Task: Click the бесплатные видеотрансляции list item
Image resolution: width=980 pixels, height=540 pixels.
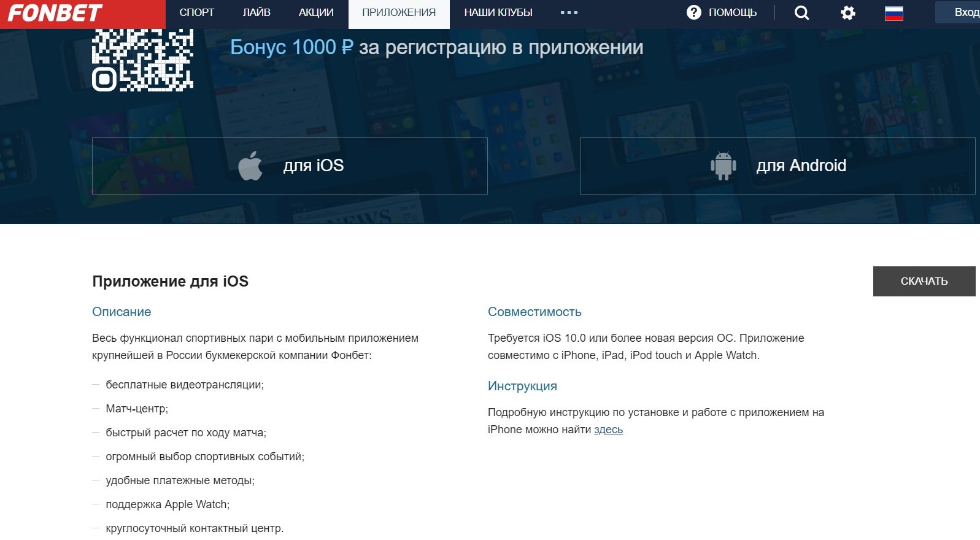Action: (x=185, y=385)
